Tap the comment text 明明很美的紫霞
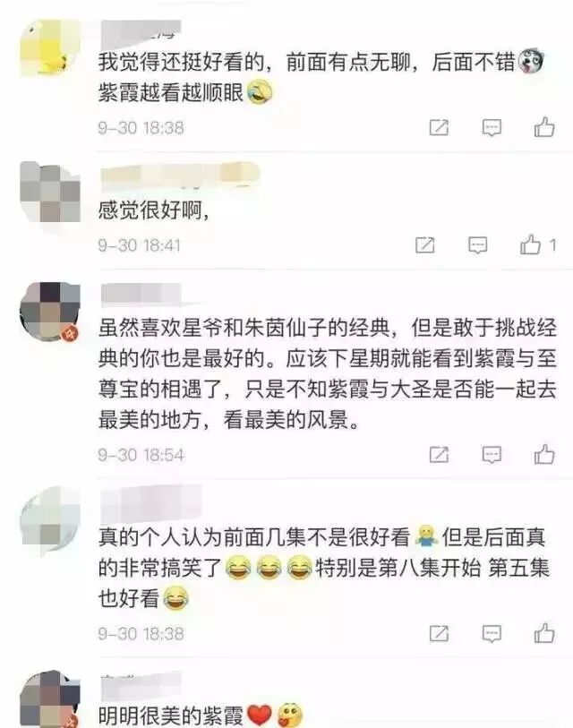The height and width of the screenshot is (728, 573). (170, 715)
